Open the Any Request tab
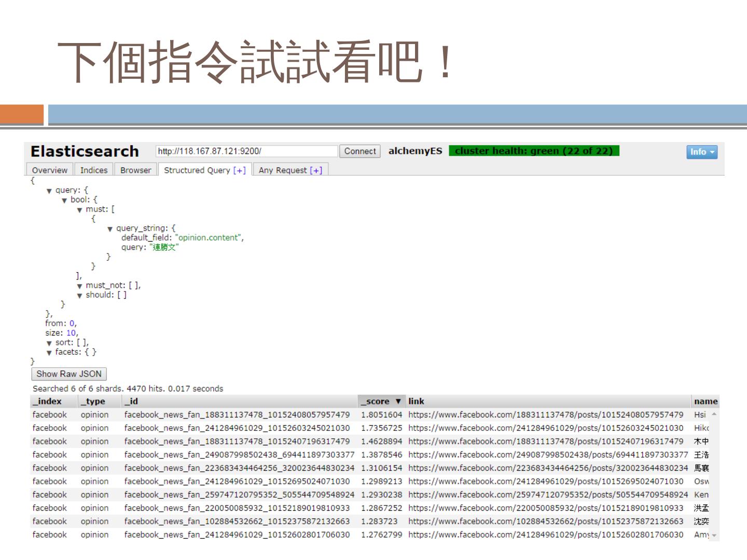This screenshot has height=560, width=747. coord(290,170)
